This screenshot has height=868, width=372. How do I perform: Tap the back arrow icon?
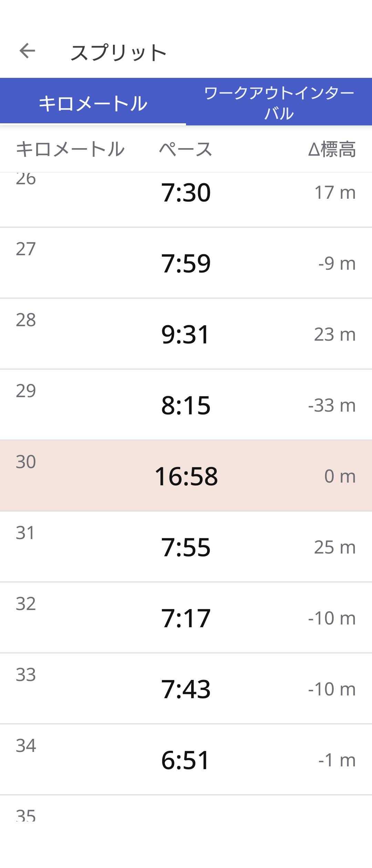click(x=27, y=51)
